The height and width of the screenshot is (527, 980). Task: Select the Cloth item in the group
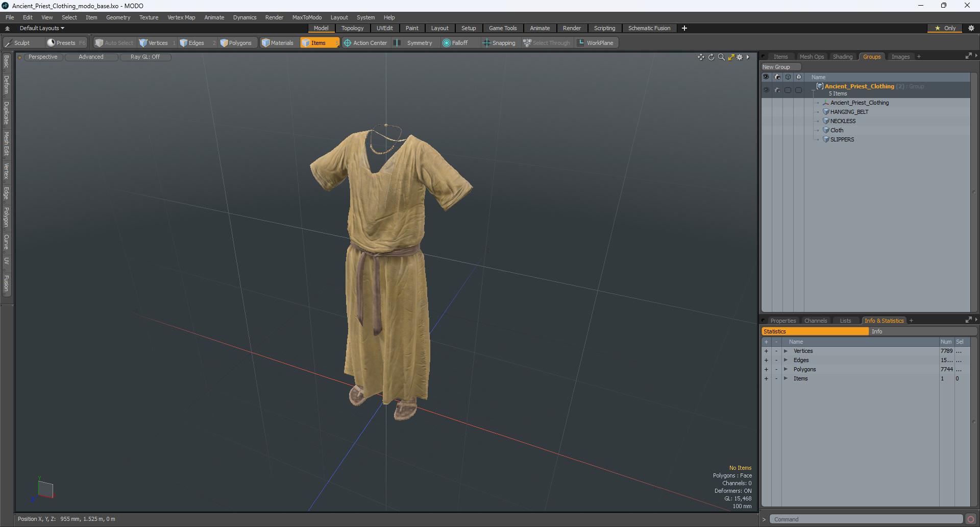click(x=837, y=130)
